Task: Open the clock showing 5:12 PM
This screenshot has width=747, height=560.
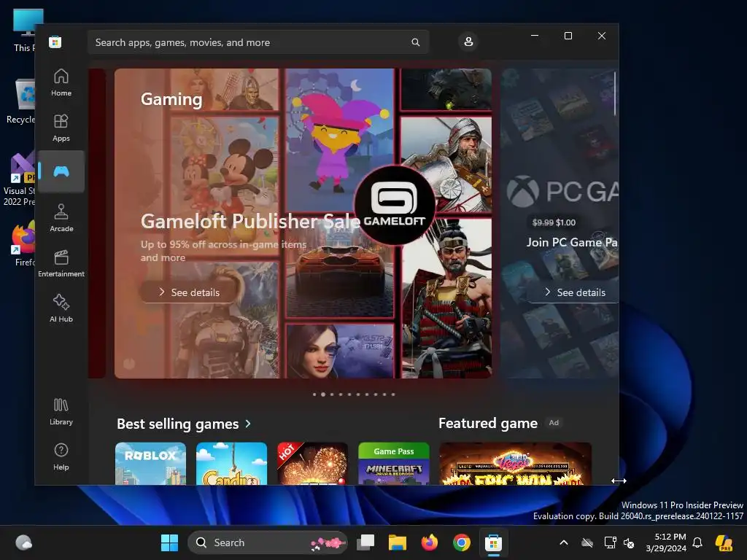Action: [666, 542]
